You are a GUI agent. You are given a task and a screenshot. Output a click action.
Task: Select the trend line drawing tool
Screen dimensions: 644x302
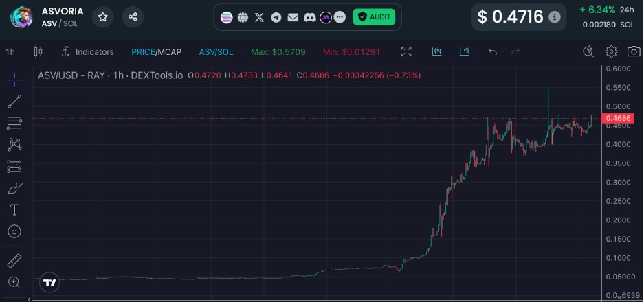click(x=14, y=102)
